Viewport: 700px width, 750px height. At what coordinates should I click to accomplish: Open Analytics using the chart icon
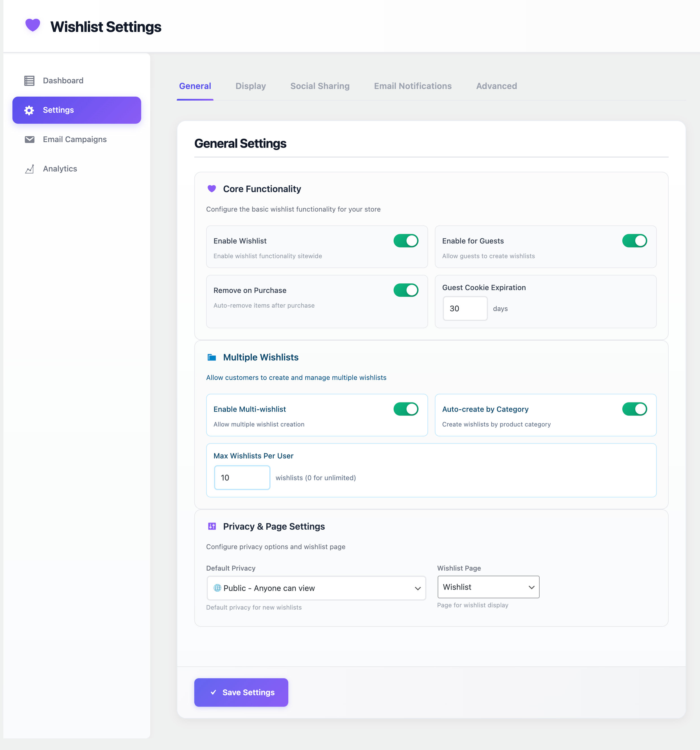pos(29,169)
